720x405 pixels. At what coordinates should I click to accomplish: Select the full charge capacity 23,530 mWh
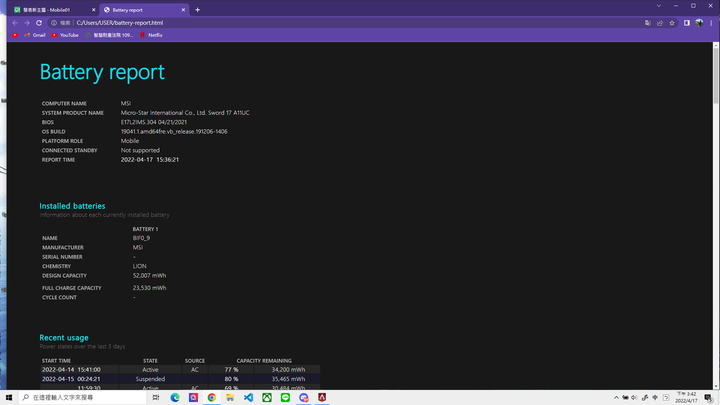tap(149, 288)
